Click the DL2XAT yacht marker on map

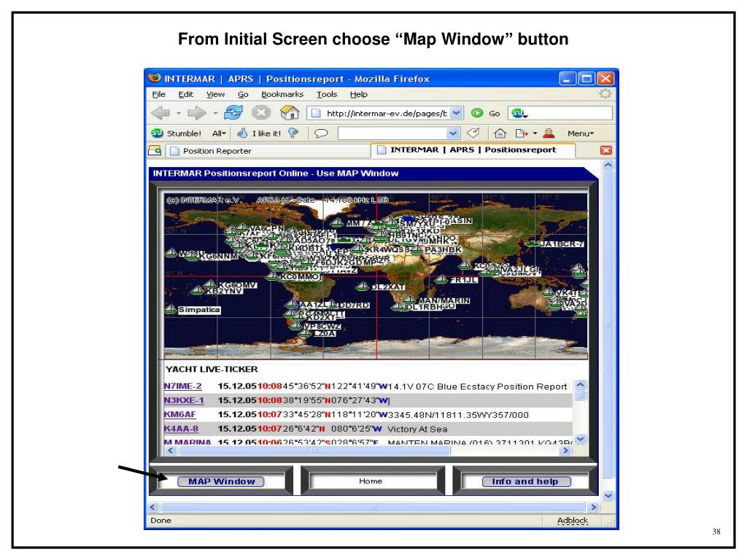[x=363, y=286]
